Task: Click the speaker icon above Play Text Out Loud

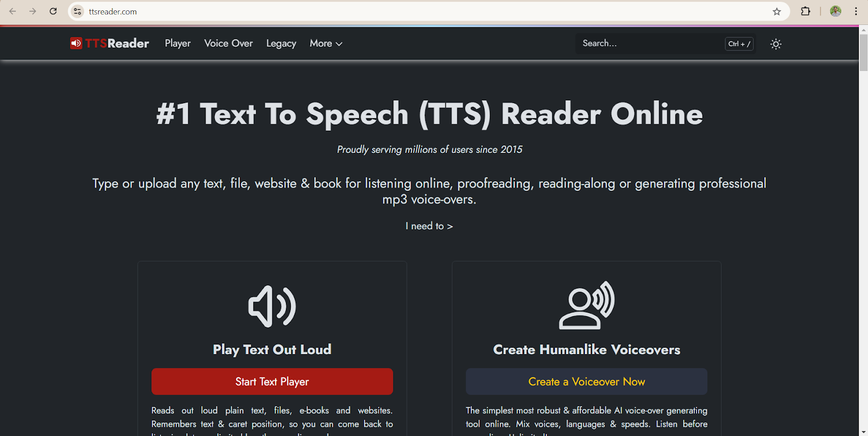Action: pyautogui.click(x=272, y=306)
